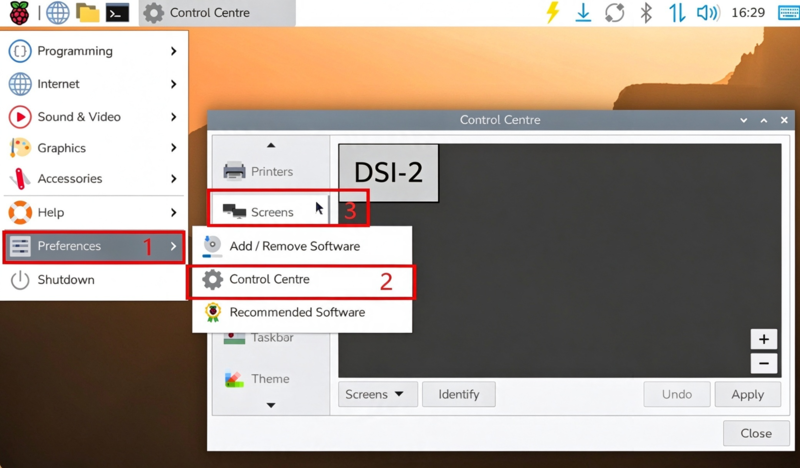
Task: Open the file manager folder icon
Action: (88, 13)
